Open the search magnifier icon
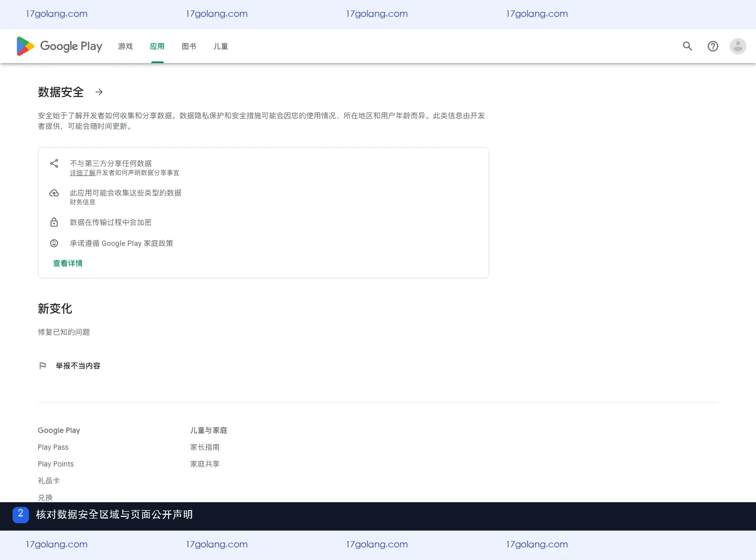Image resolution: width=756 pixels, height=560 pixels. [688, 46]
